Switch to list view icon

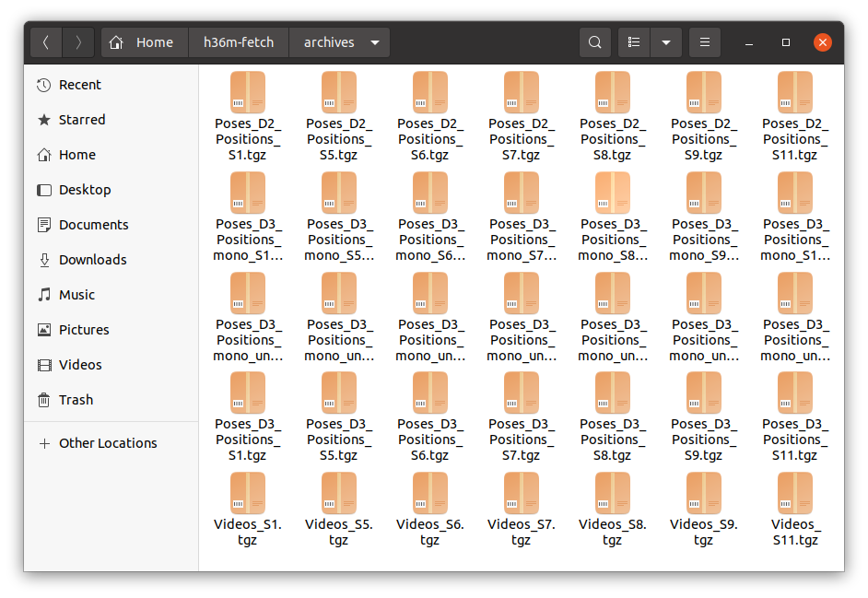pyautogui.click(x=634, y=42)
